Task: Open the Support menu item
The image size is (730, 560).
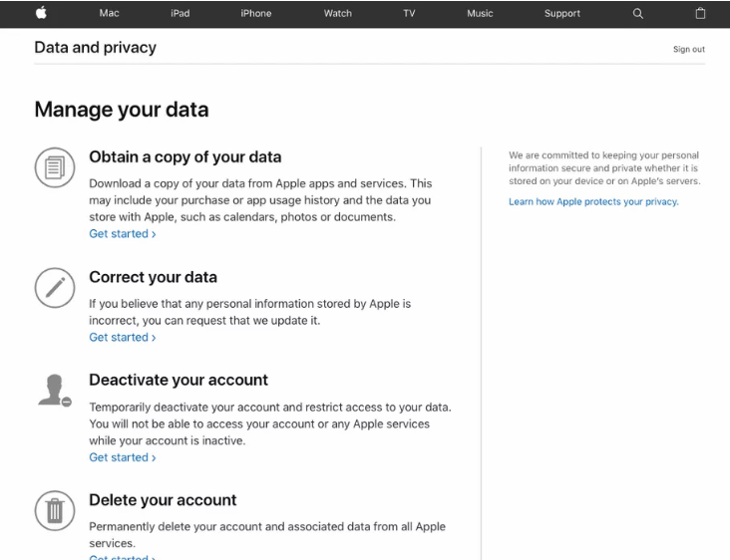Action: coord(562,14)
